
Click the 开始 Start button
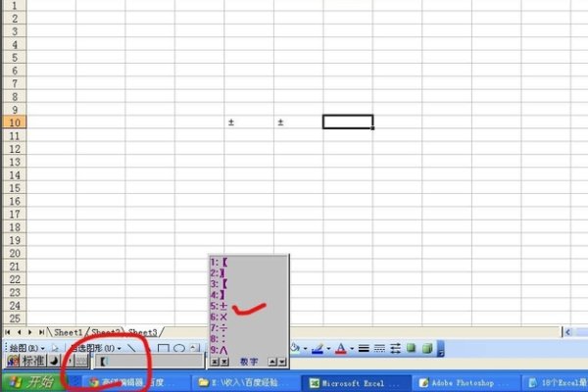tap(32, 382)
